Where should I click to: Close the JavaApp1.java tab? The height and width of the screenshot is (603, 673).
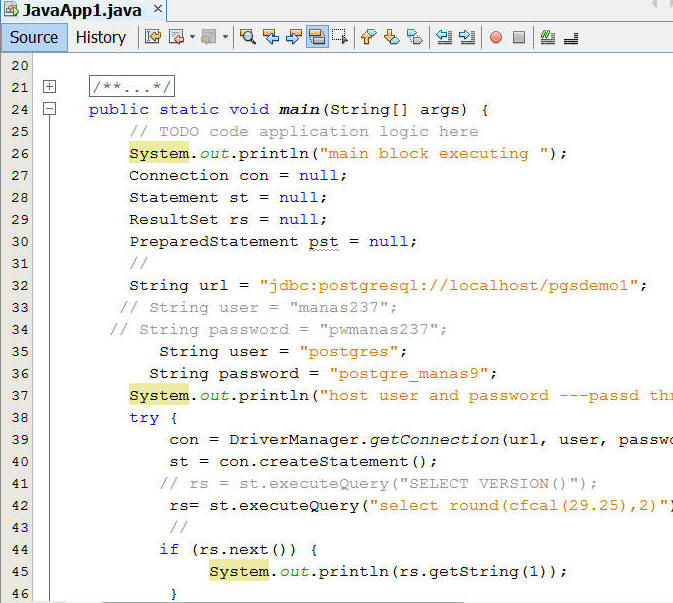tap(158, 9)
